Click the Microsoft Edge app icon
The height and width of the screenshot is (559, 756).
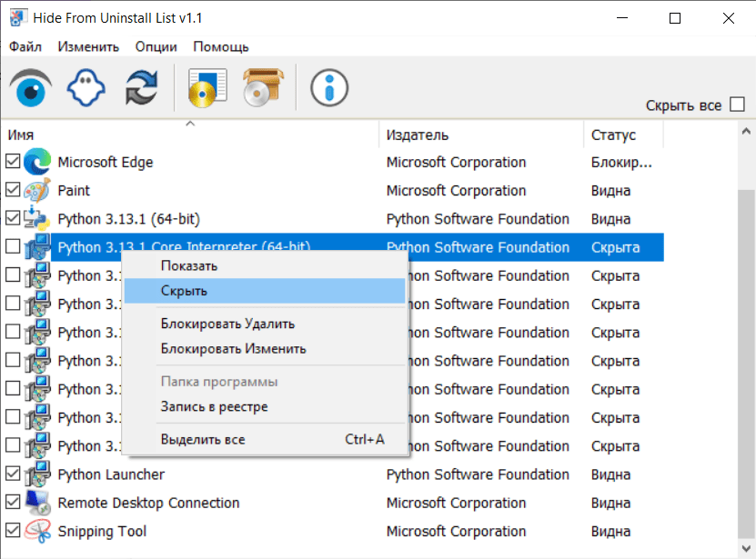37,163
